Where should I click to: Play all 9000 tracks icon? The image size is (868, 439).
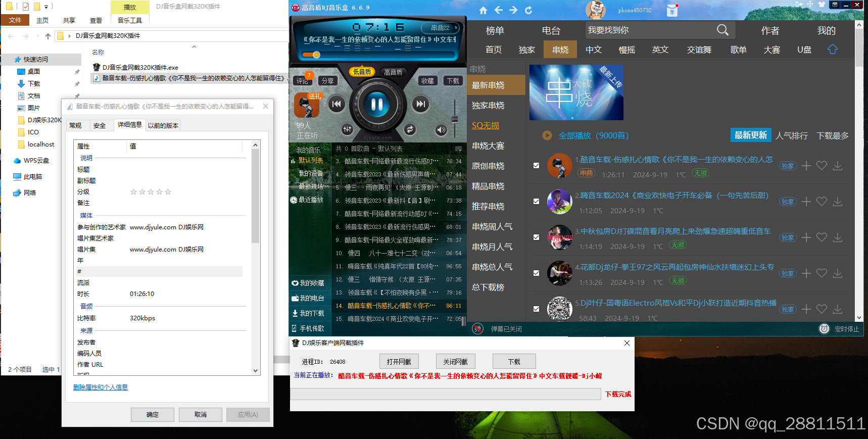[x=547, y=135]
